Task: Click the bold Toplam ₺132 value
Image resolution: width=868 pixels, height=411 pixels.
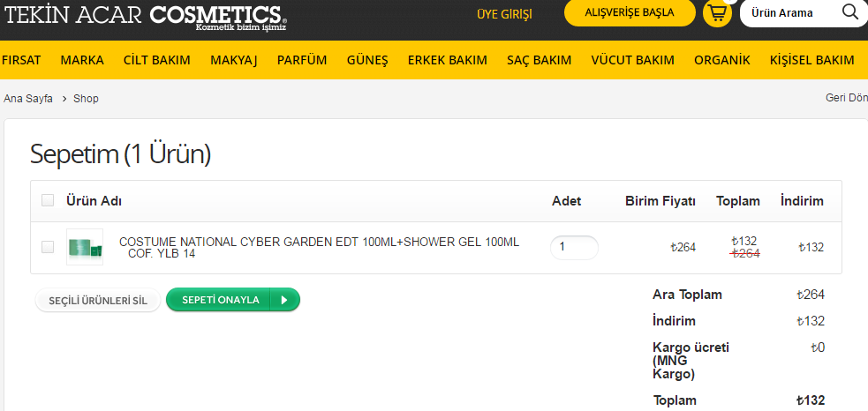Action: (811, 400)
